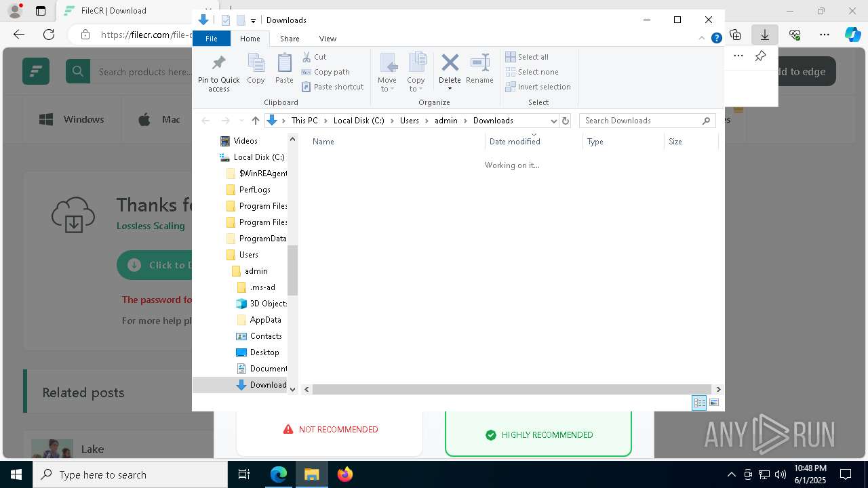
Task: Switch to the Share ribbon tab
Action: coord(290,39)
